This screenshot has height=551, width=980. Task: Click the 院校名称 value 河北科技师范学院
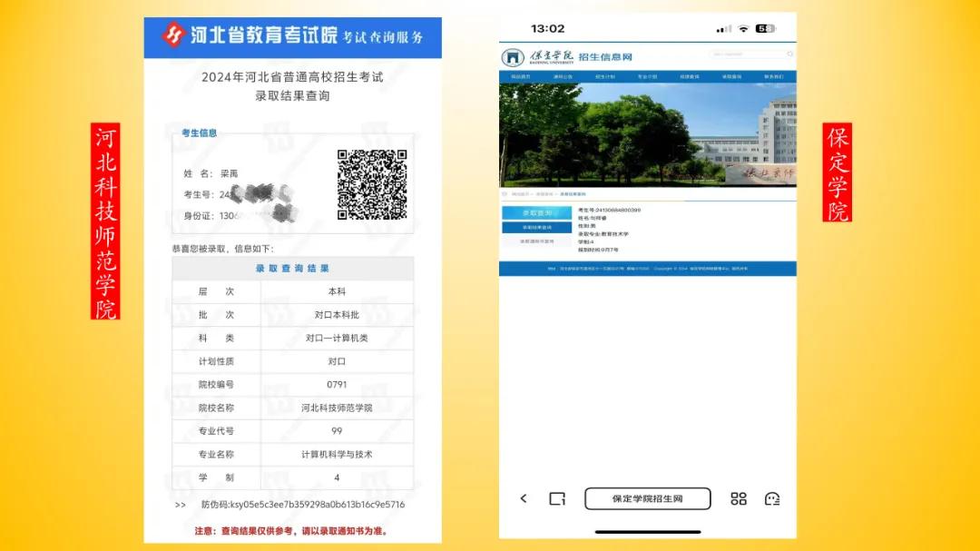[337, 408]
